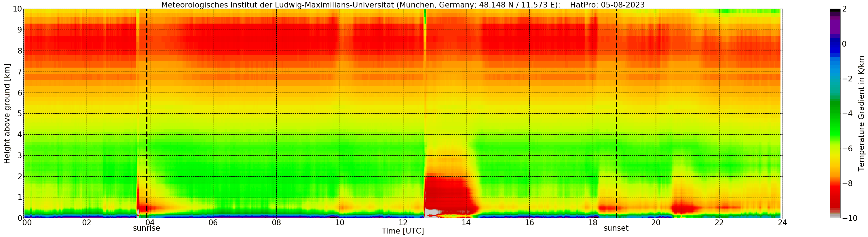868x237 pixels.
Task: Click the '4' tick on the height axis
Action: 20,135
